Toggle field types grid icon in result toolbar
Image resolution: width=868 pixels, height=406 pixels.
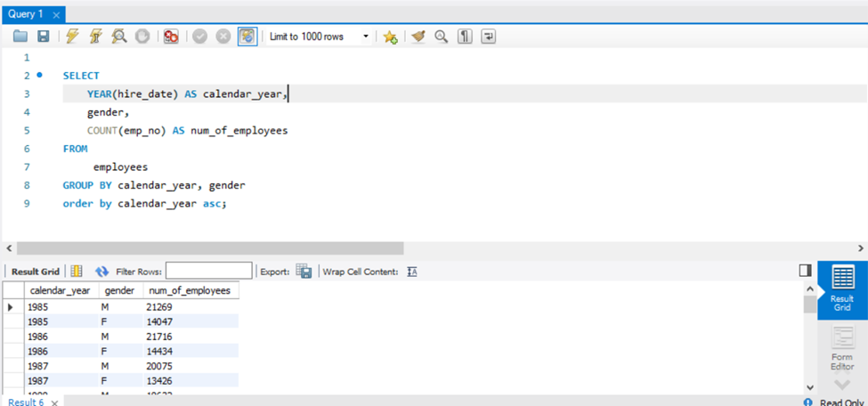77,272
